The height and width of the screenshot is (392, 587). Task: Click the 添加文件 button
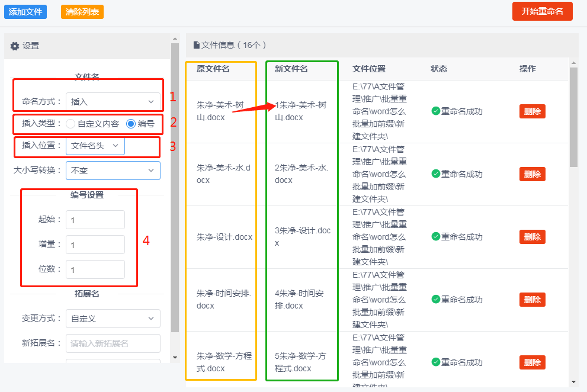pyautogui.click(x=25, y=12)
